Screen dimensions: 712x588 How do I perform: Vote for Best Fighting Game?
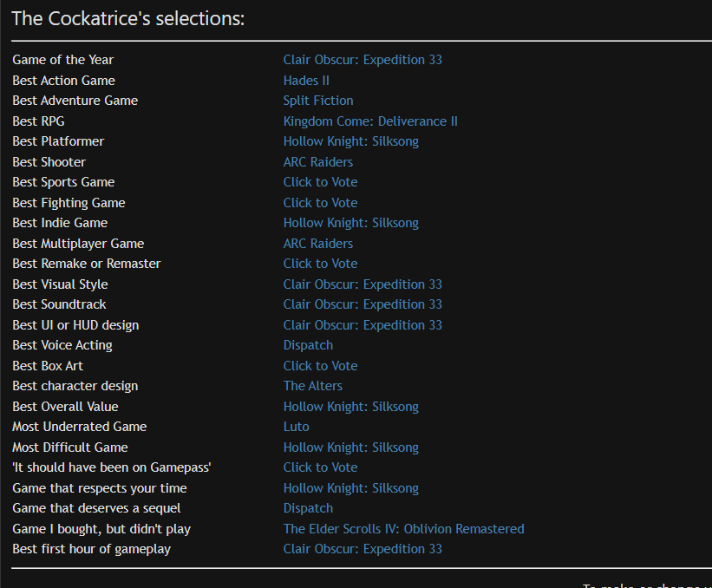point(320,203)
